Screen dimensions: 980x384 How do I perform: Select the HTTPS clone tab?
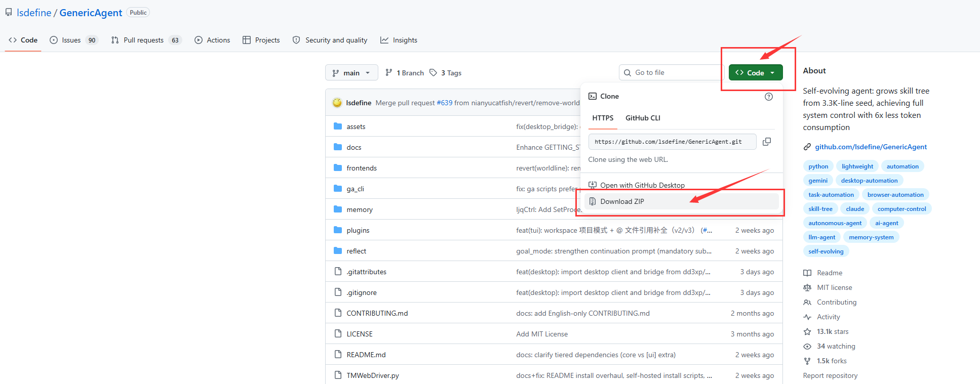click(x=603, y=118)
